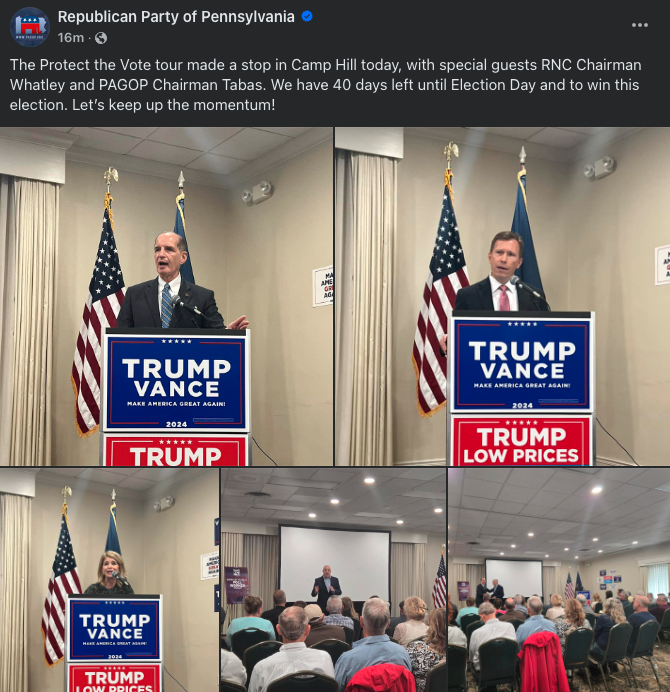Click the wall emergency light in pink-tie photo

[x=600, y=168]
